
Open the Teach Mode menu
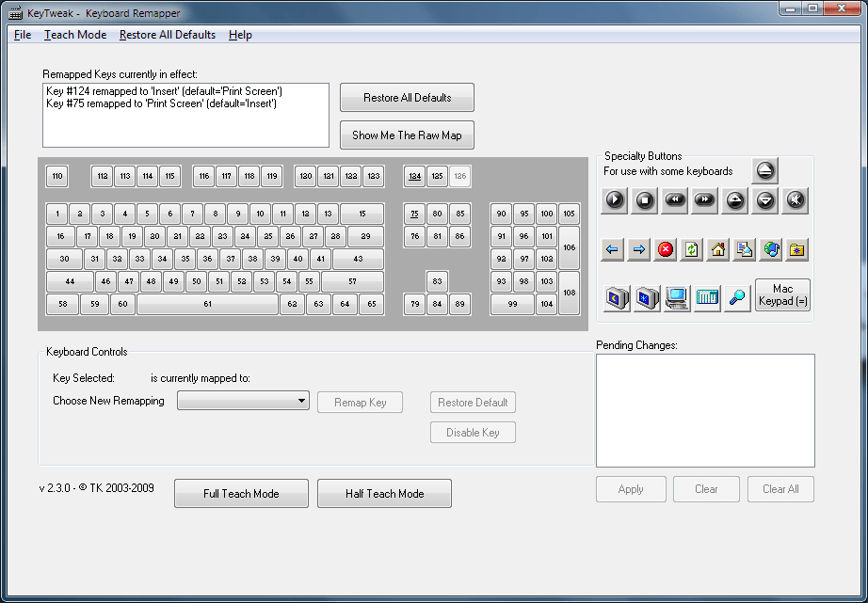(75, 35)
